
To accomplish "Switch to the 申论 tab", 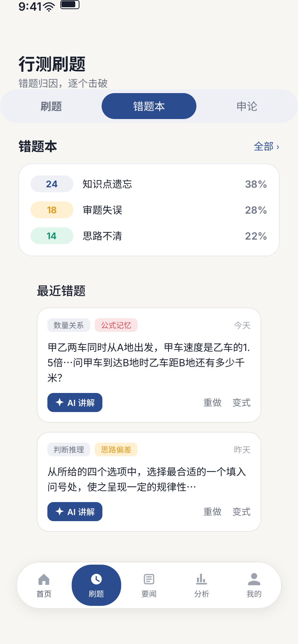I will pyautogui.click(x=247, y=106).
